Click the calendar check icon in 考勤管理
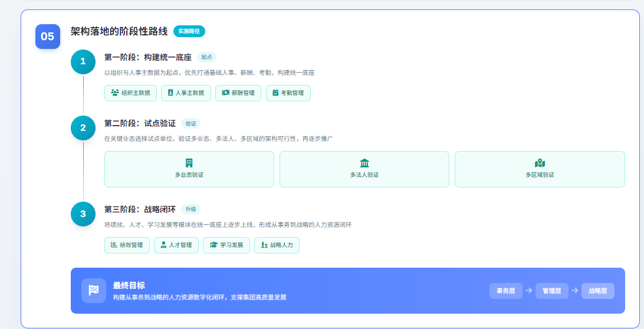The width and height of the screenshot is (644, 329). [275, 93]
